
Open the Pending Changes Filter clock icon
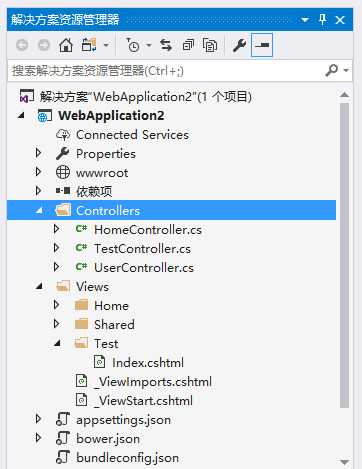pos(133,45)
